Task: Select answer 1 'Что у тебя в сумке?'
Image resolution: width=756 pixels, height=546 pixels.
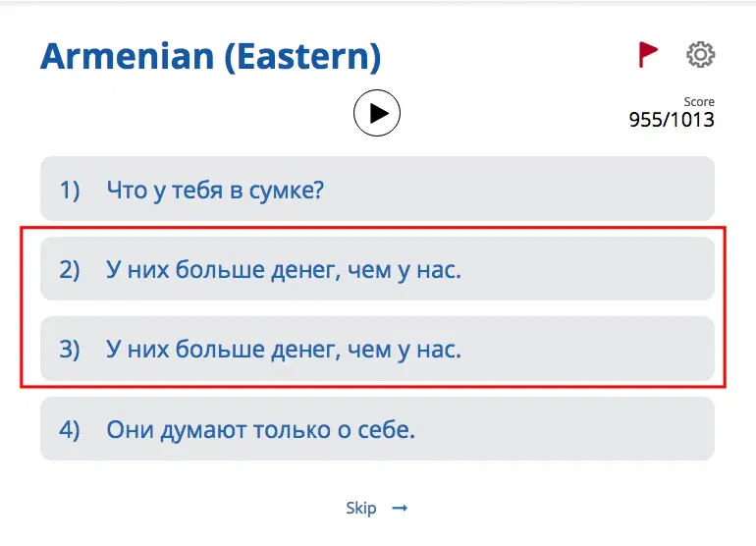Action: 377,189
